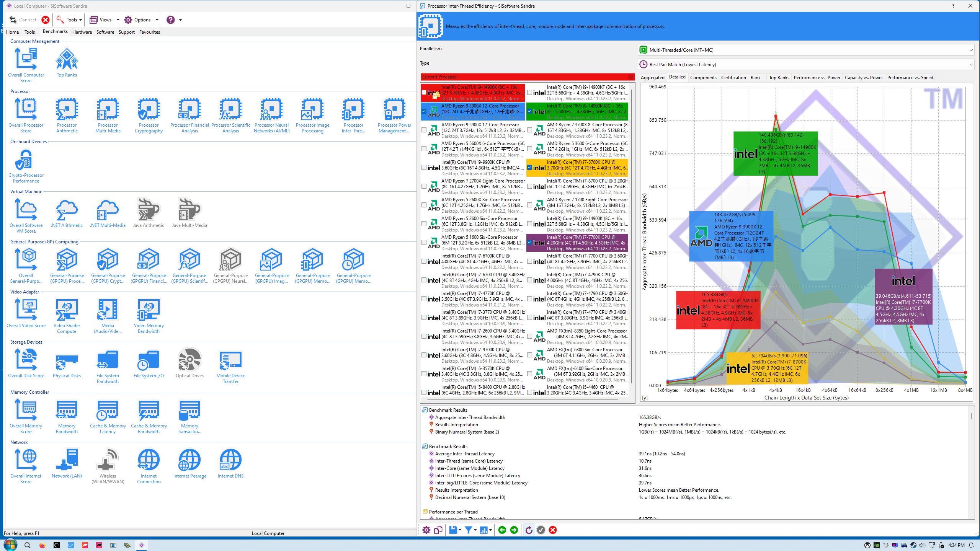Check the Ryzen 9 5900X reference
Viewport: 980px width, 551px height.
(424, 130)
